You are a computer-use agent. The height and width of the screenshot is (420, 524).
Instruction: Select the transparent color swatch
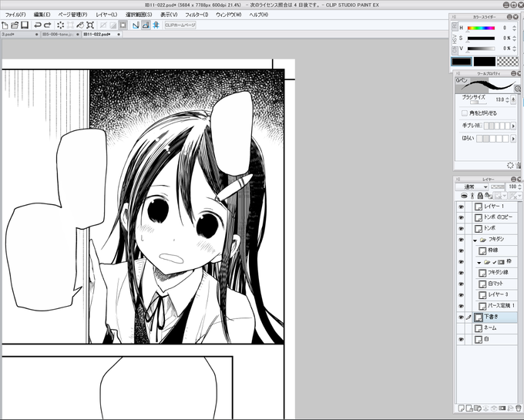[507, 62]
